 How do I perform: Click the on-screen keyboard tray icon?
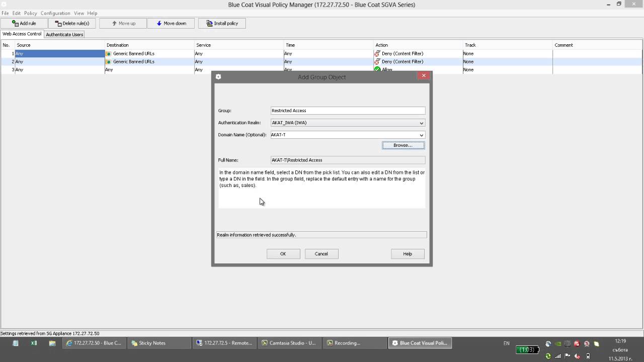568,344
